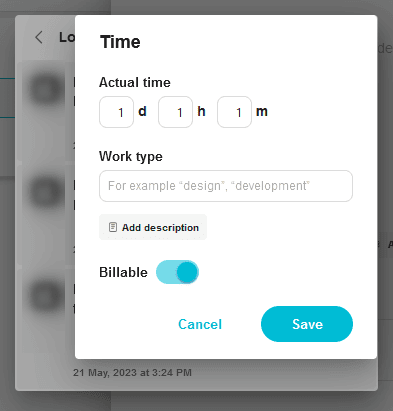The image size is (393, 411).
Task: Focus the days field of Actual time
Action: coord(116,112)
